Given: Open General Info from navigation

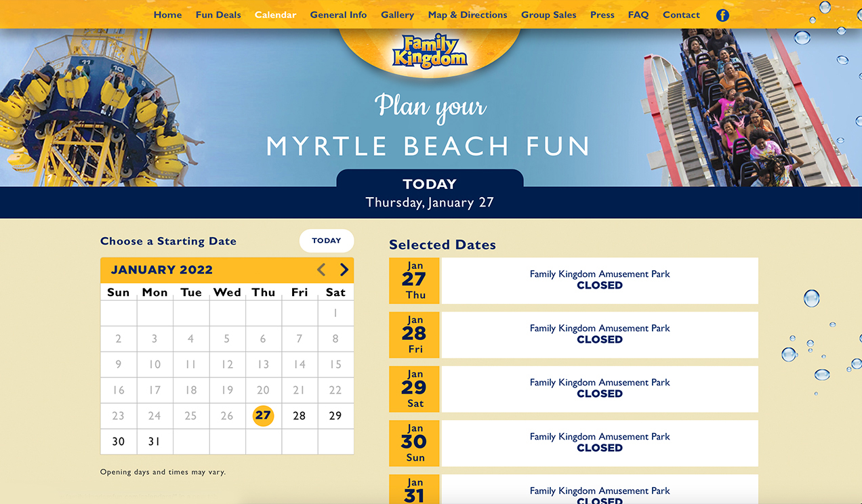Looking at the screenshot, I should 338,15.
